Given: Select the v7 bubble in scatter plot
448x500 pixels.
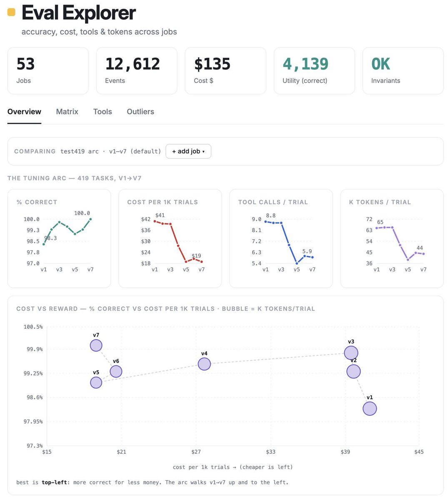Looking at the screenshot, I should click(96, 345).
